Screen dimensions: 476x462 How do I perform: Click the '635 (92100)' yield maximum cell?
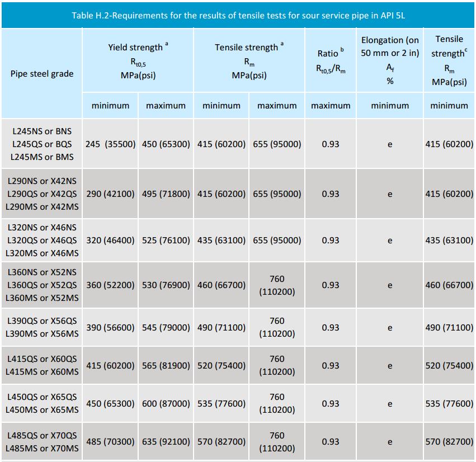pyautogui.click(x=166, y=441)
